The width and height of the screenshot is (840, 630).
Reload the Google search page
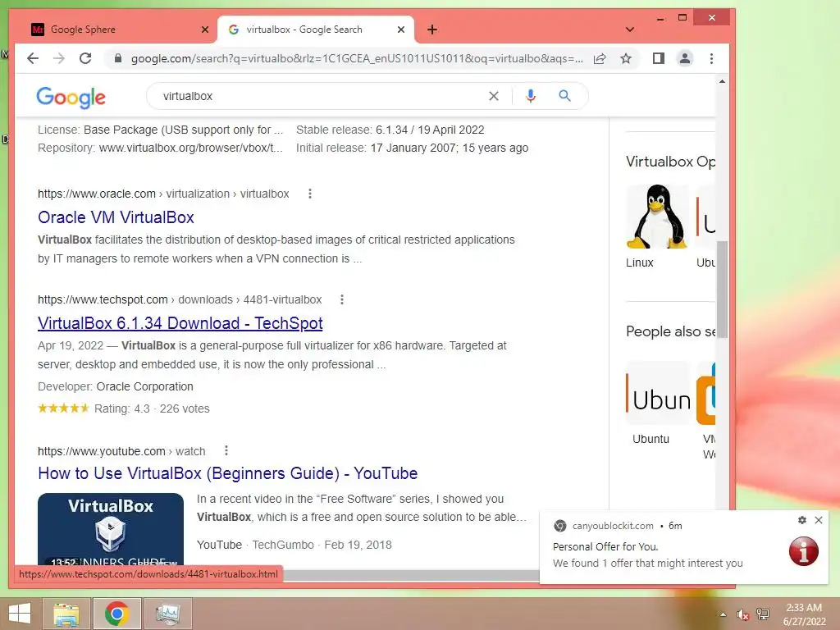(85, 58)
